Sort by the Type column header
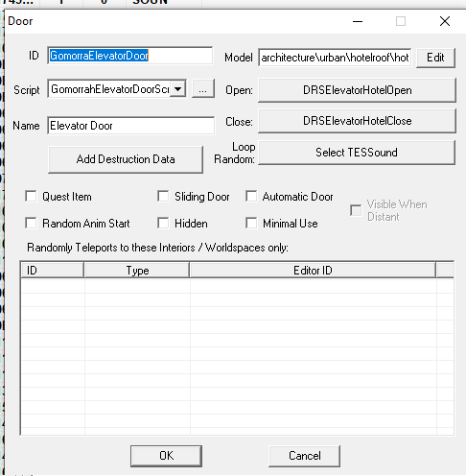Viewport: 466px width, 476px height. 137,271
